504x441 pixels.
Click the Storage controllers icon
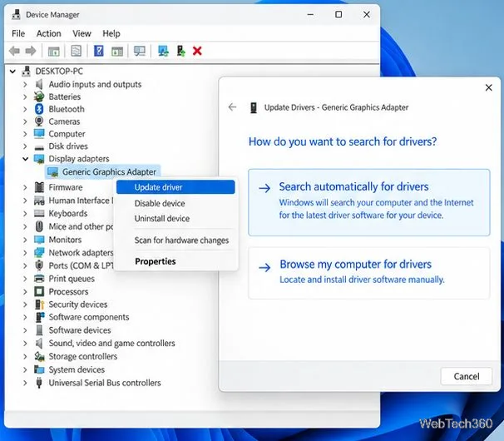click(39, 356)
